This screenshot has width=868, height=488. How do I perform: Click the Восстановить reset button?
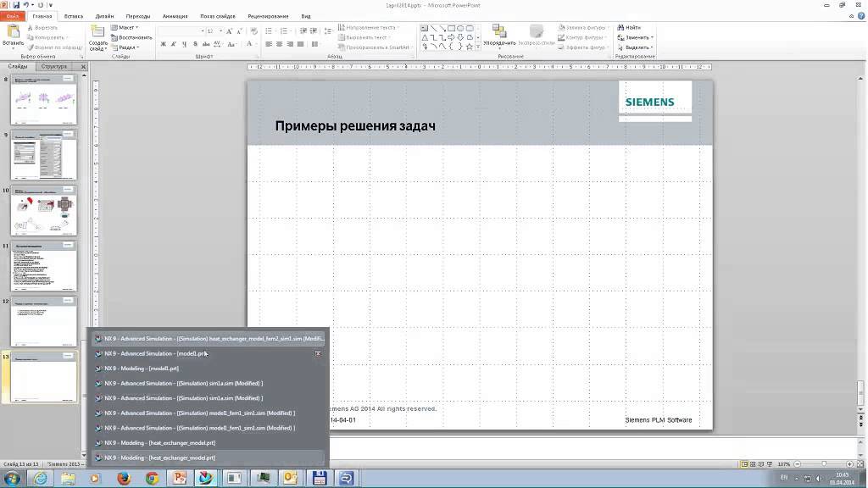131,37
